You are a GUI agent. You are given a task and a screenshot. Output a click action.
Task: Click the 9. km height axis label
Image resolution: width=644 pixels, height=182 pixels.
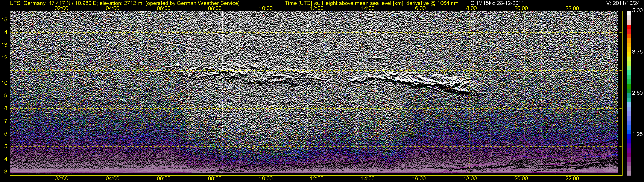point(6,96)
